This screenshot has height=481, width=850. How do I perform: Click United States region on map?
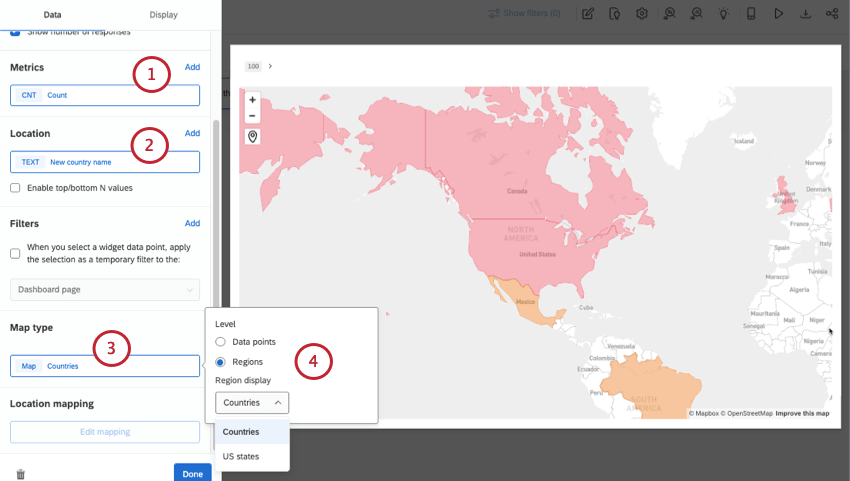(537, 254)
